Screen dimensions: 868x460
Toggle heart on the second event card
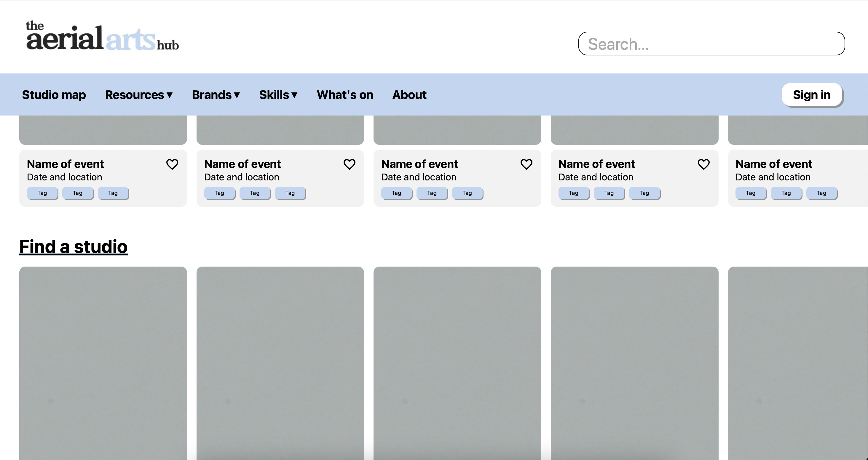(350, 164)
